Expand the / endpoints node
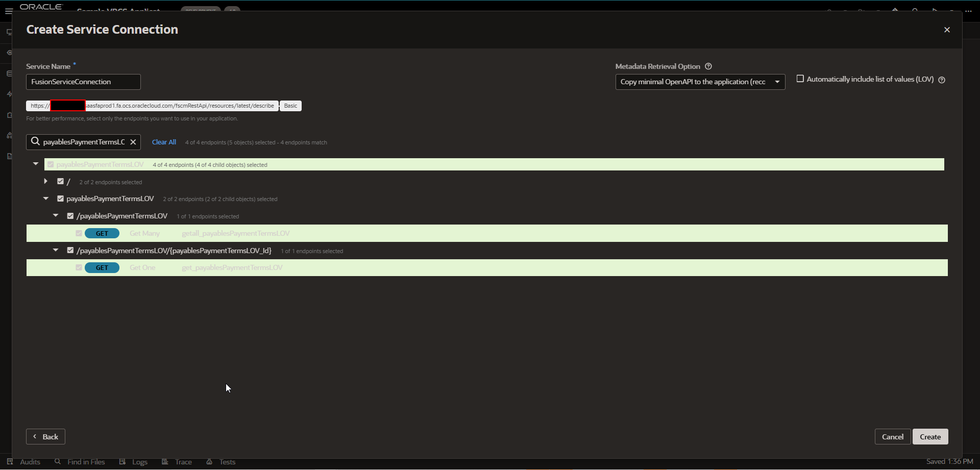The height and width of the screenshot is (470, 980). coord(46,182)
